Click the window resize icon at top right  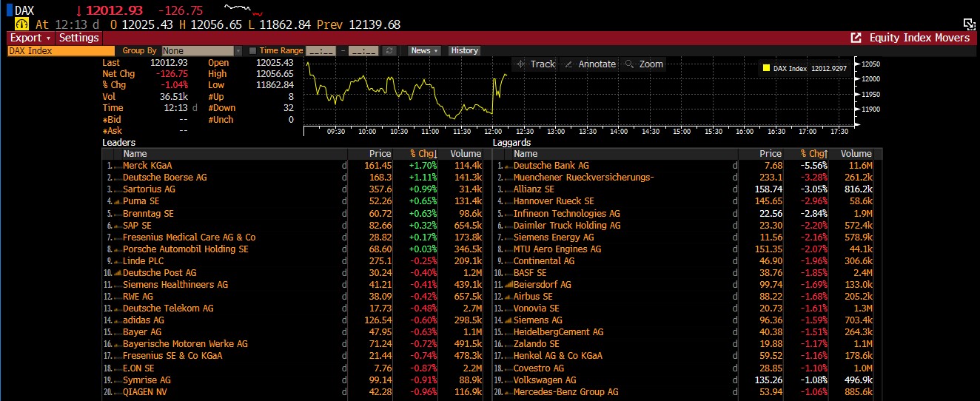pos(969,24)
